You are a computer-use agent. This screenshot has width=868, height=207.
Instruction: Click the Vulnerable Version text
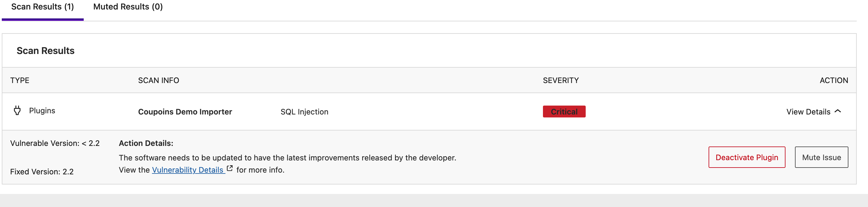(x=55, y=143)
